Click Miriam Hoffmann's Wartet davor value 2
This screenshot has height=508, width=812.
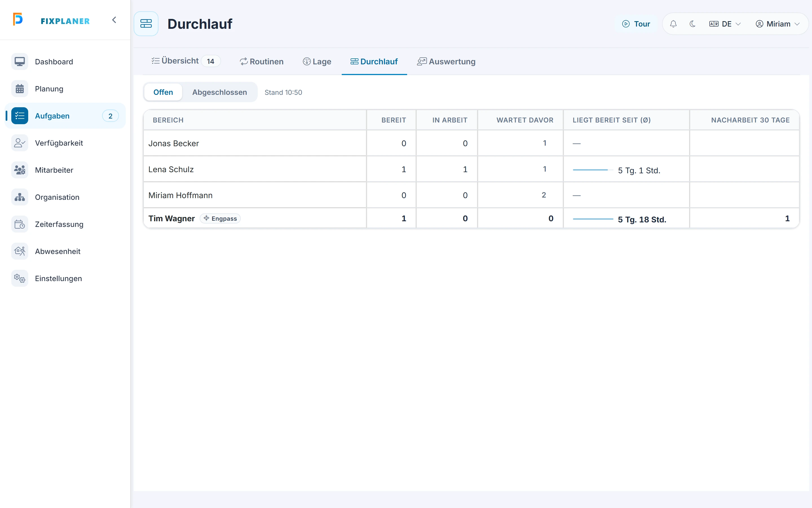tap(544, 195)
